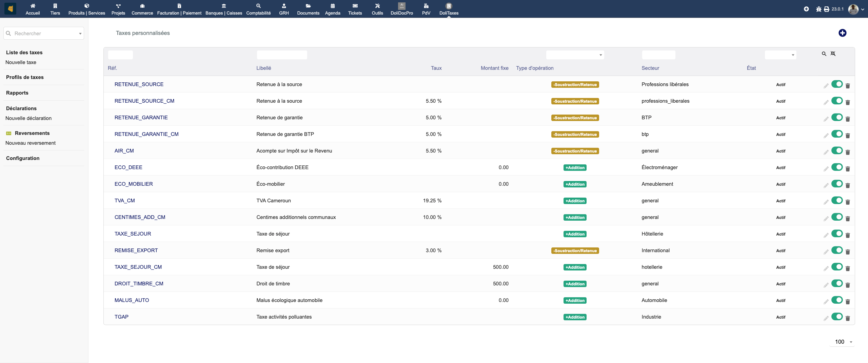The width and height of the screenshot is (868, 363).
Task: Open the CENTIMES_ADD_CM tax link
Action: (x=140, y=217)
